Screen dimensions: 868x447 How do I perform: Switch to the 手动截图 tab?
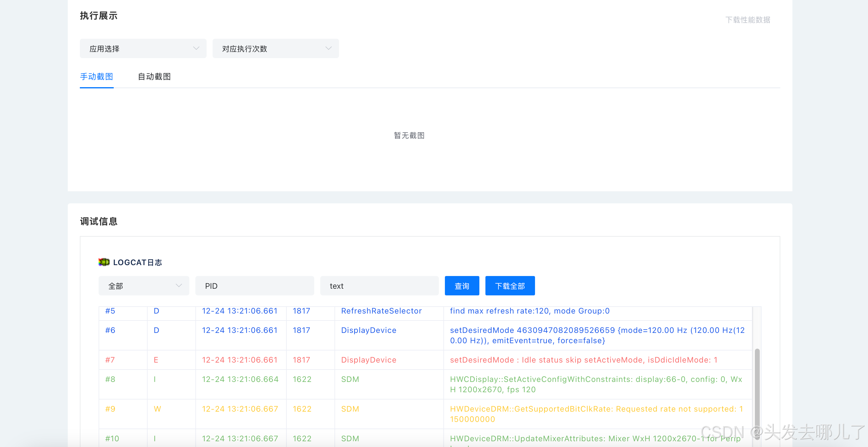click(96, 77)
